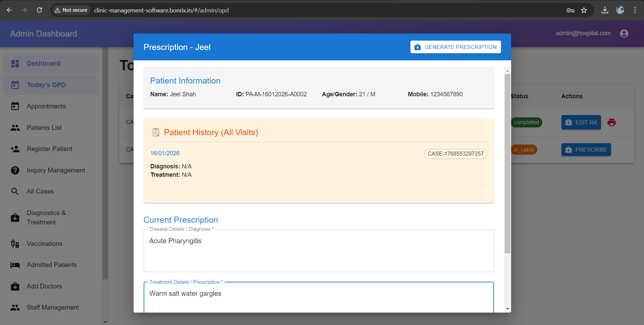
Task: Open Patients List via the people icon
Action: point(15,127)
